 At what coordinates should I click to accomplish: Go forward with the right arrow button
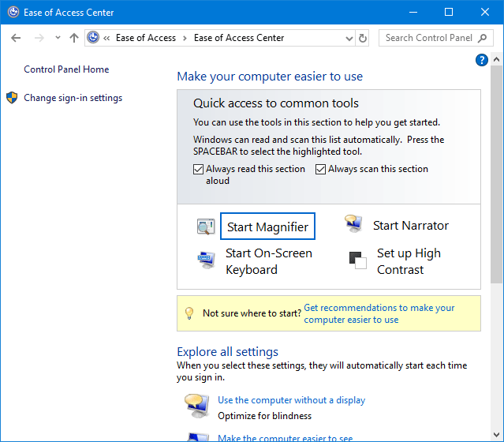(x=39, y=38)
